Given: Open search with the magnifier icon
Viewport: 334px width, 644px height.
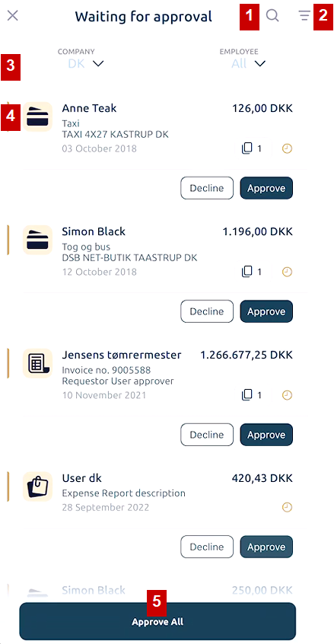Looking at the screenshot, I should pos(272,16).
